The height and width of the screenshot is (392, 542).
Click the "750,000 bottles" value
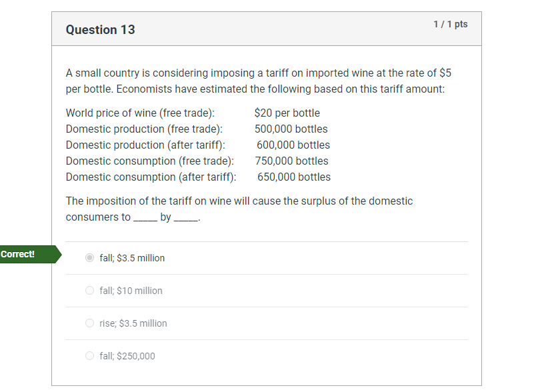pos(291,161)
